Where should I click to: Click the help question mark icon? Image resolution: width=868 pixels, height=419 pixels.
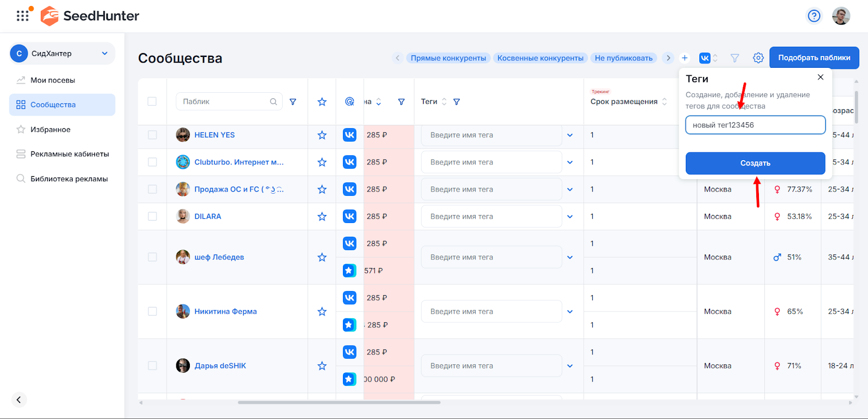(x=814, y=16)
